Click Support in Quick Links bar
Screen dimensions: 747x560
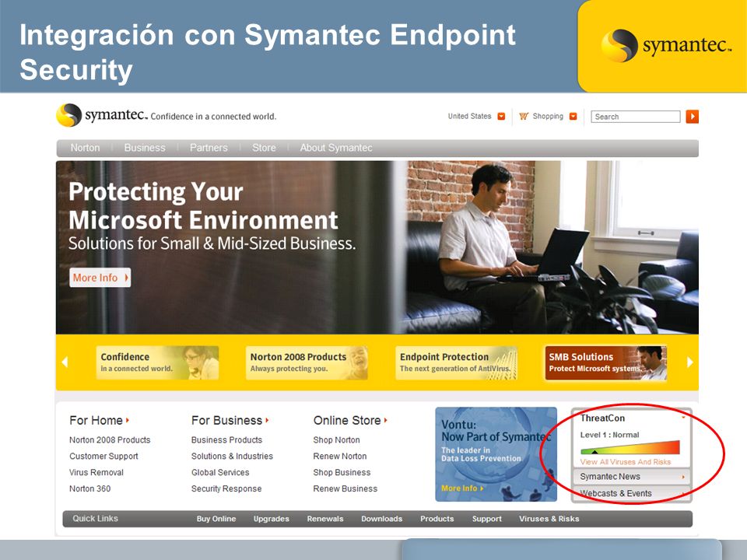[487, 519]
